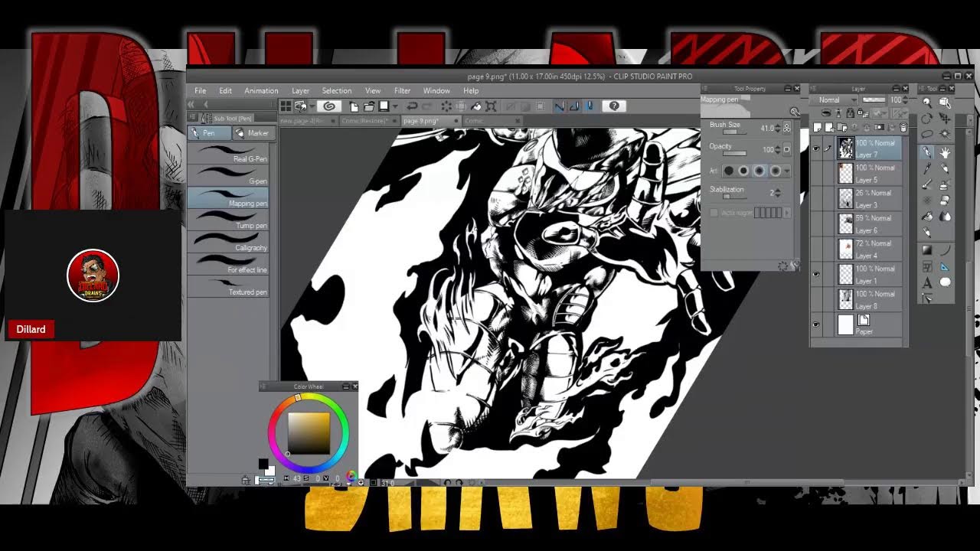
Task: Switch to the Marker sub tool tab
Action: coord(252,133)
